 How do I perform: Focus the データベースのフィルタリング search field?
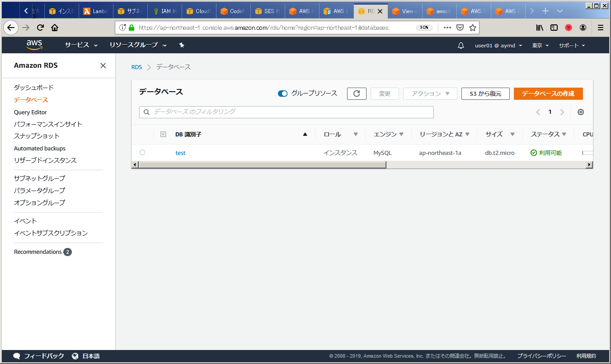point(287,112)
